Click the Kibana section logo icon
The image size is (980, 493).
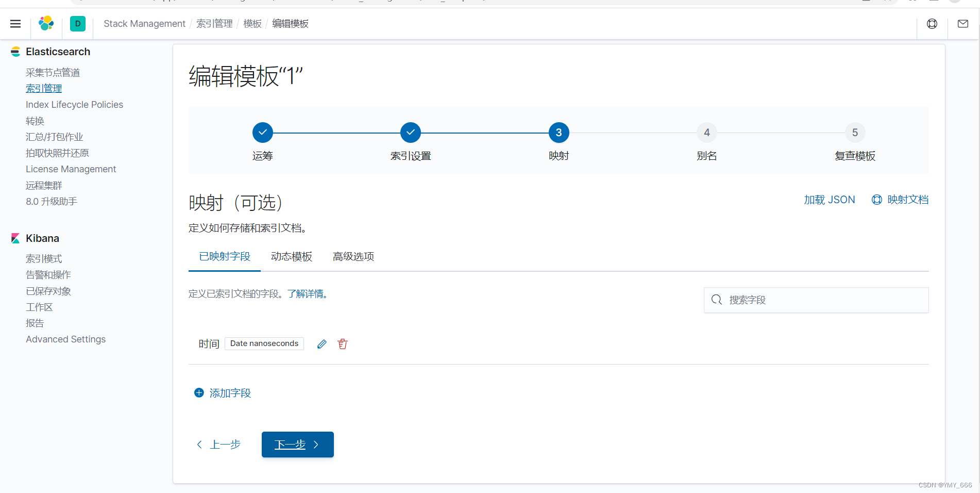[x=15, y=238]
